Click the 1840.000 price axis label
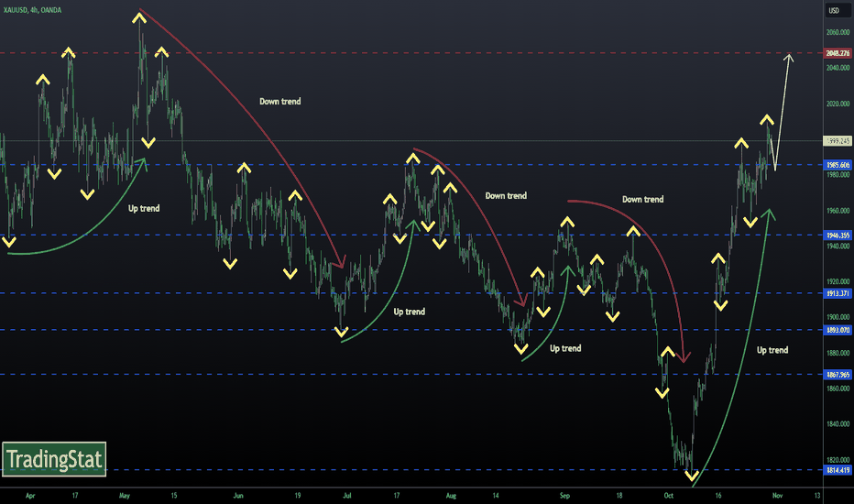854x504 pixels. pos(838,424)
